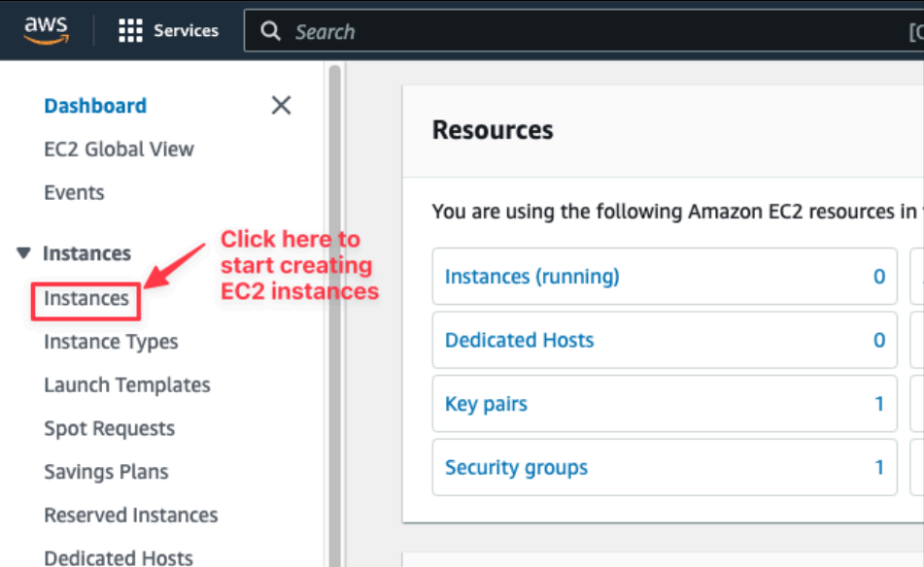Screen dimensions: 924x567
Task: Open Launch Templates in sidebar
Action: (127, 385)
